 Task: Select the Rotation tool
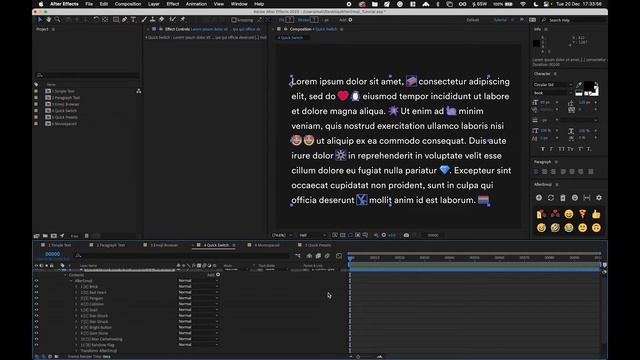click(96, 20)
